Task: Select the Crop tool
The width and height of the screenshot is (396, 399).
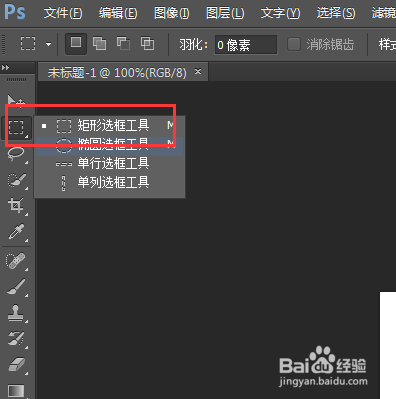Action: click(16, 206)
